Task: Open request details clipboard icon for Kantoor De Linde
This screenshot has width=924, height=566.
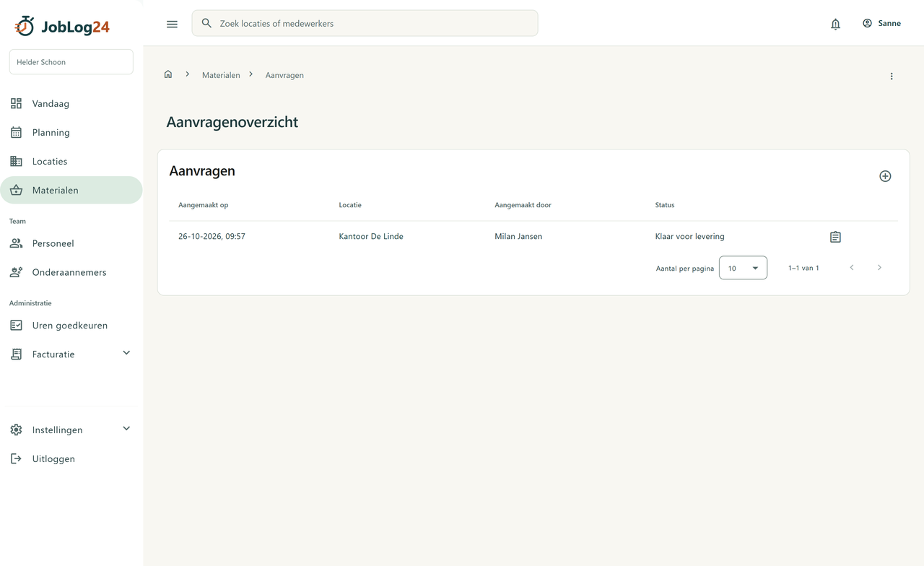Action: [835, 237]
